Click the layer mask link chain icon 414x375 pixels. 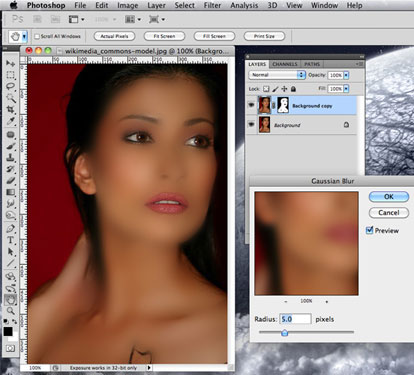274,106
